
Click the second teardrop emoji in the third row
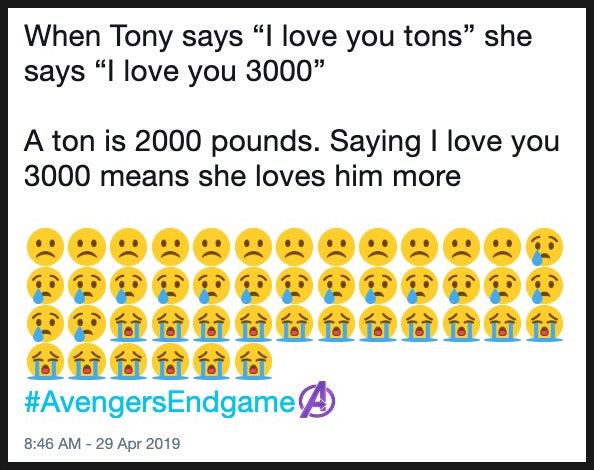click(87, 324)
